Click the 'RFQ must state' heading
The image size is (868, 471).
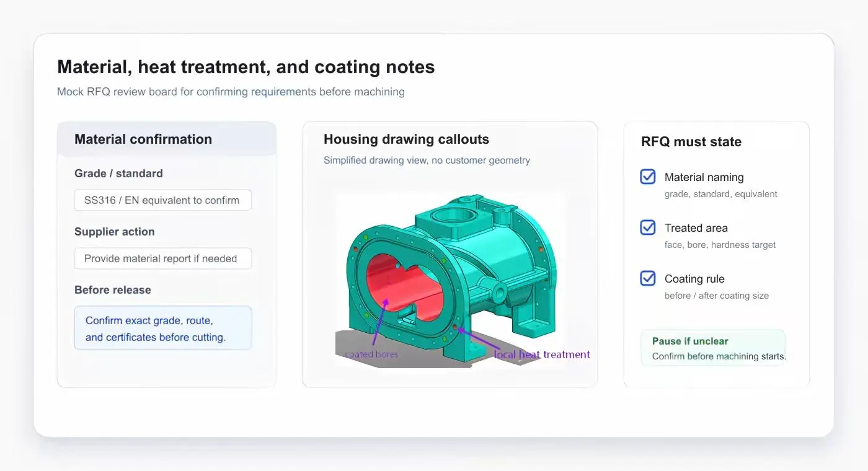(691, 142)
